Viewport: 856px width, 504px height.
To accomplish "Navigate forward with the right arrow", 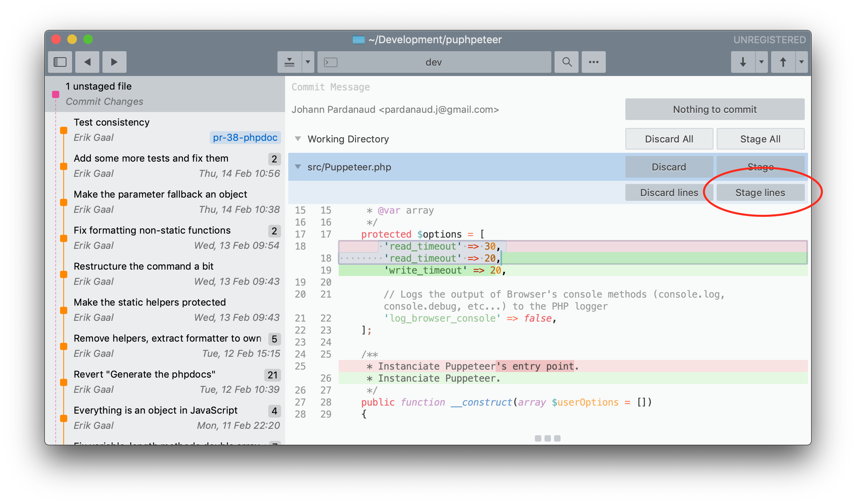I will [114, 62].
